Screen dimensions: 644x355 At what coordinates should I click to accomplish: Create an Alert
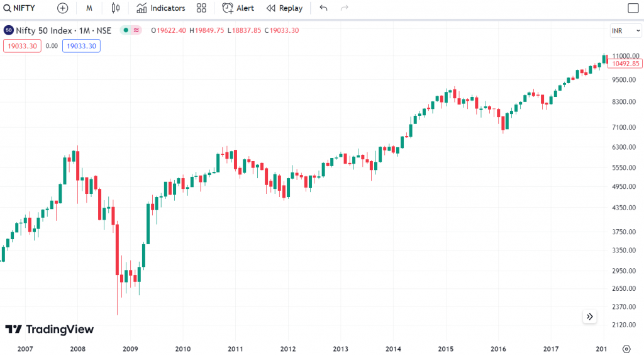tap(238, 8)
